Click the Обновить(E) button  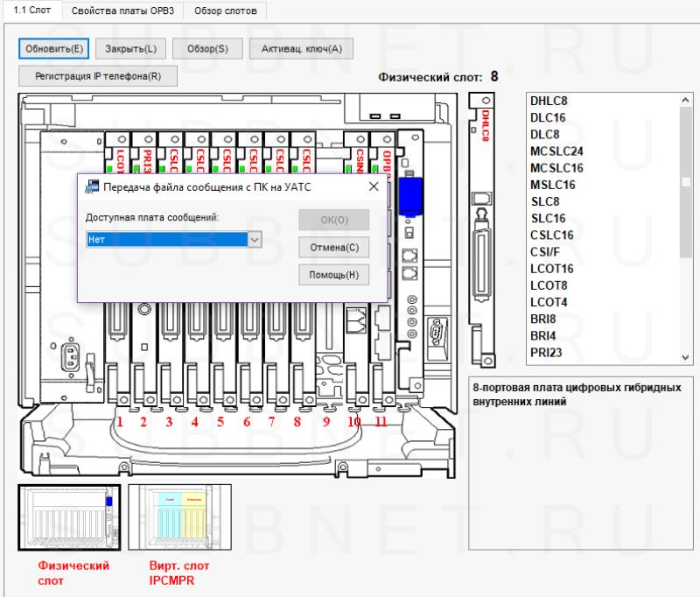(53, 48)
